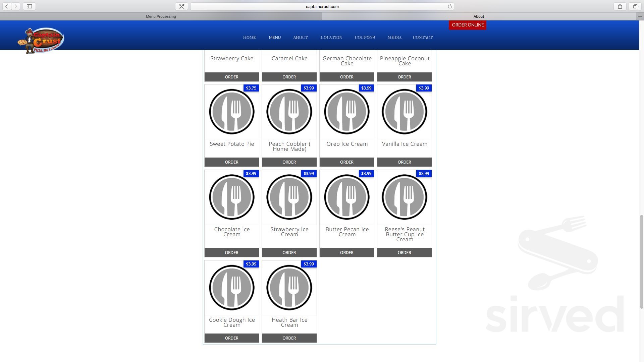Click the captaincrust.com address bar
This screenshot has width=644, height=362.
[x=322, y=6]
